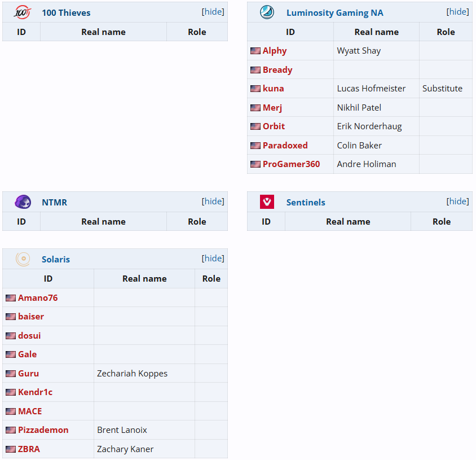
Task: Click the 100 Thieves team logo
Action: (22, 12)
